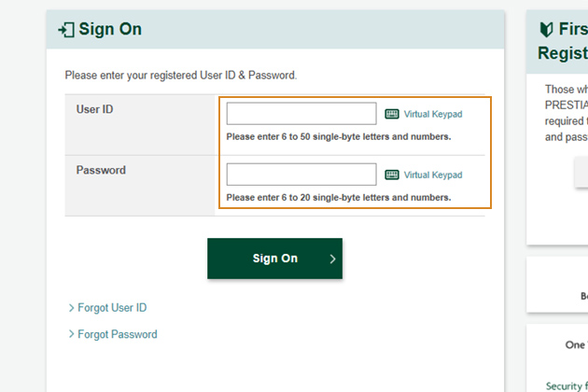
Task: Click the chevron before Forgot User ID
Action: pyautogui.click(x=71, y=308)
